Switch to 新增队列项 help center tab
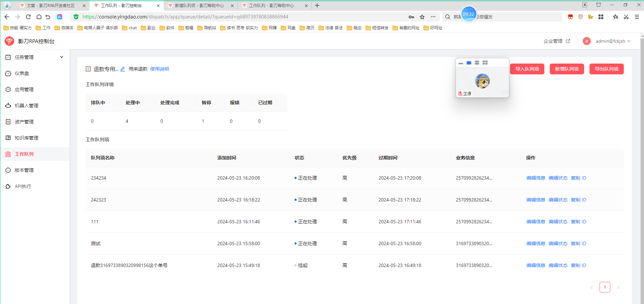The width and height of the screenshot is (644, 304). click(199, 6)
